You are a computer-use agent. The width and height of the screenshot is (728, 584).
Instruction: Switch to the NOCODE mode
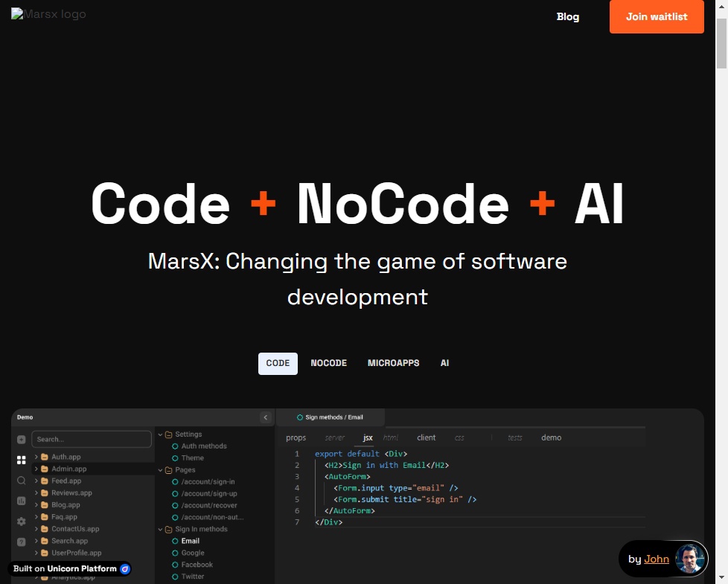coord(328,363)
